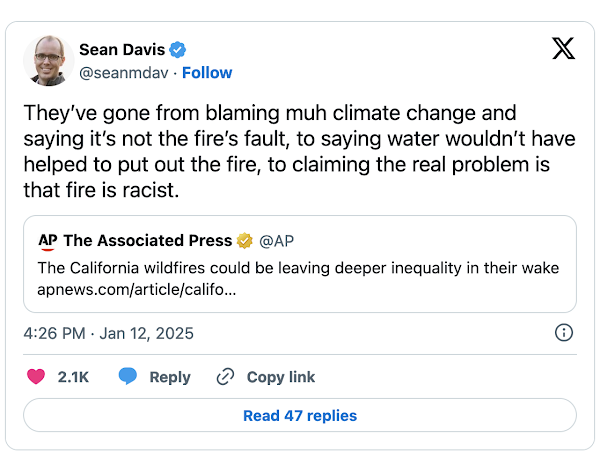Click the red heart like icon
The height and width of the screenshot is (459, 600).
click(x=36, y=377)
